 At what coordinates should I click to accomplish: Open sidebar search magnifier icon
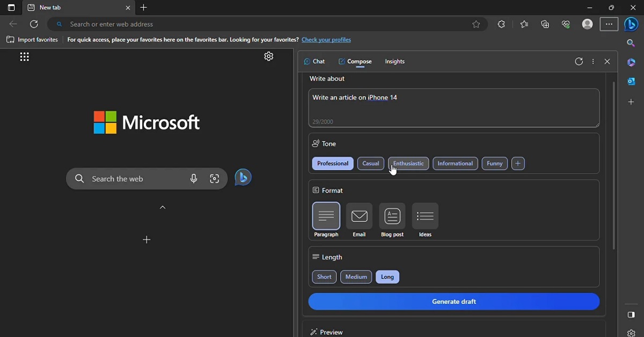pos(631,43)
